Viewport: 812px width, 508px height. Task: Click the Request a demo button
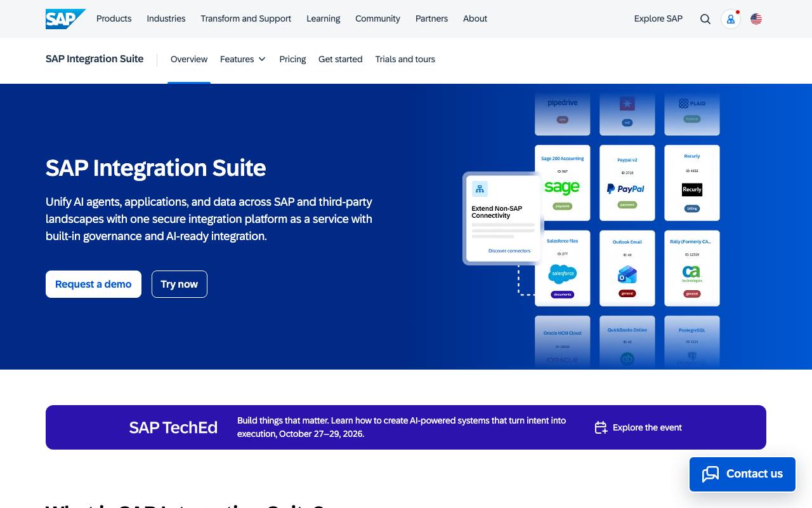pos(93,284)
